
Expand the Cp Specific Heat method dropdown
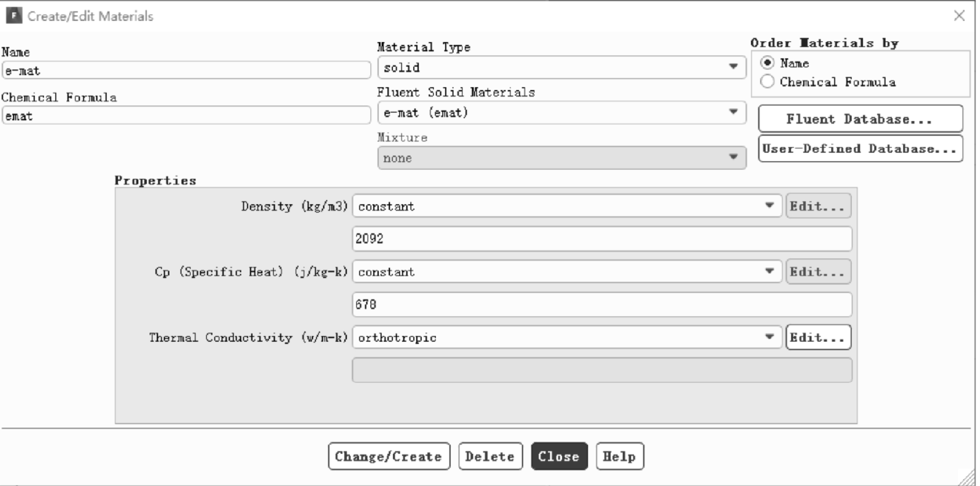567,272
